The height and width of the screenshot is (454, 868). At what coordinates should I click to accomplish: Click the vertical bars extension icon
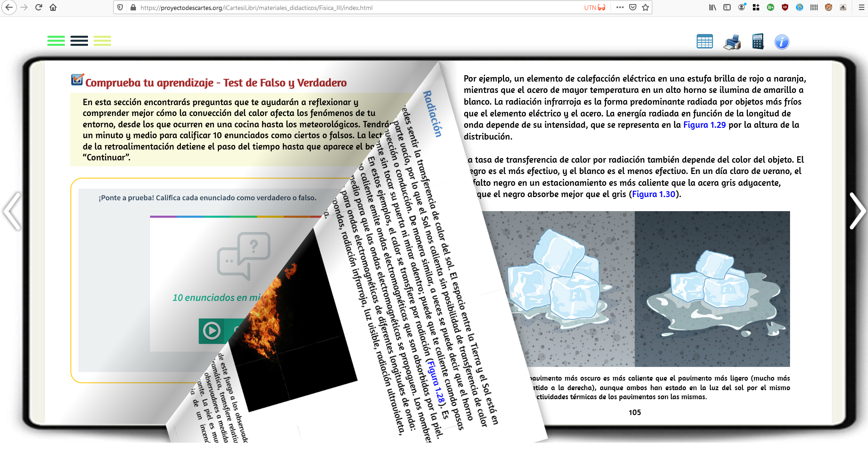coord(814,7)
